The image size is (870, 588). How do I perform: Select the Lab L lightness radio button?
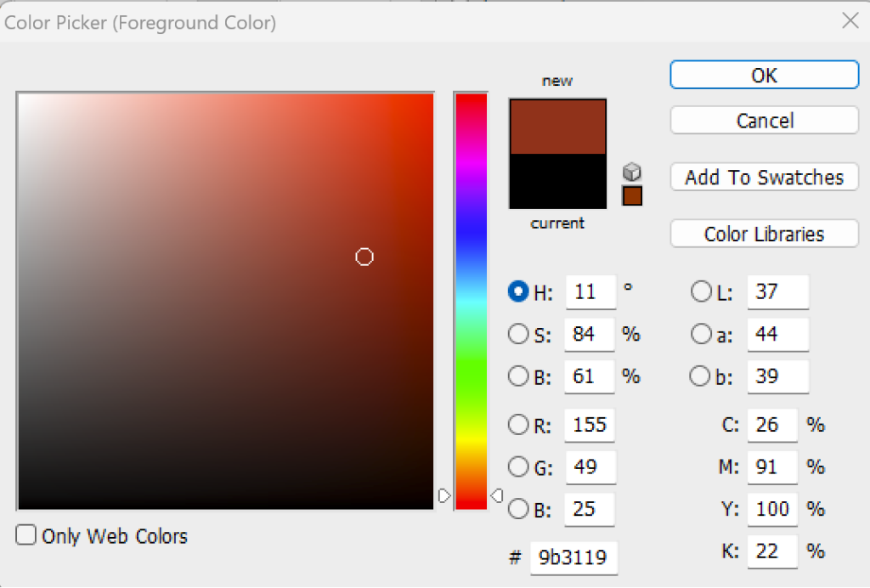pos(701,292)
